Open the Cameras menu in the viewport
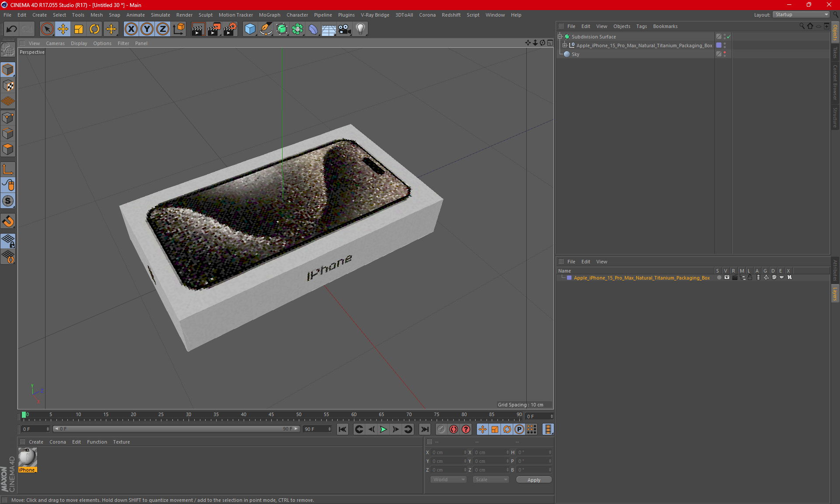The image size is (840, 504). click(55, 43)
